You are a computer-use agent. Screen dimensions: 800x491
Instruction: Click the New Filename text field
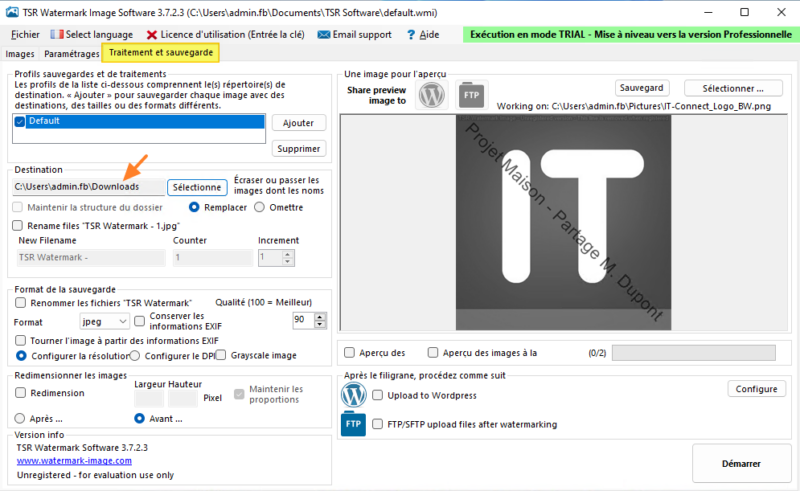(91, 257)
